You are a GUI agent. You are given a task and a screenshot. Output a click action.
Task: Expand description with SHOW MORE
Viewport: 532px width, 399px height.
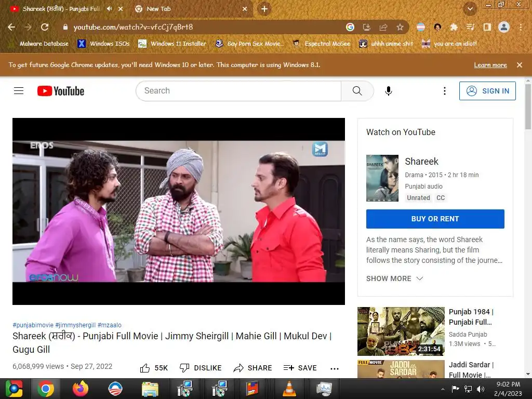pyautogui.click(x=395, y=278)
